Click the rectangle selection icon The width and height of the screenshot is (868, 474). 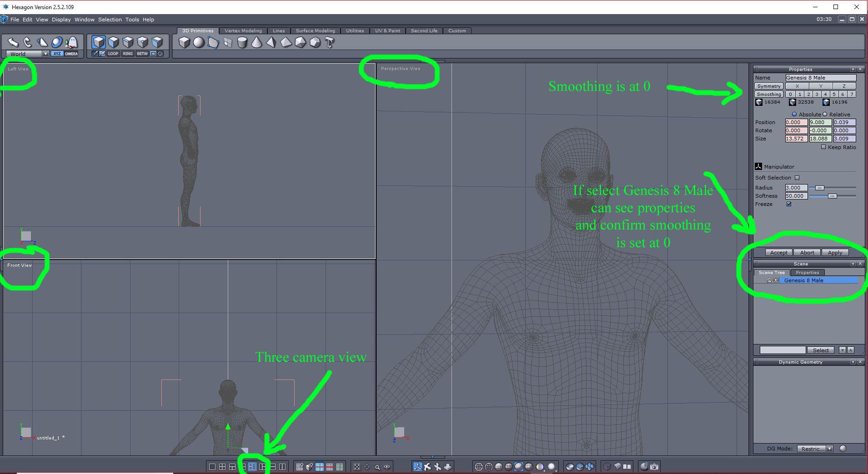pyautogui.click(x=153, y=54)
